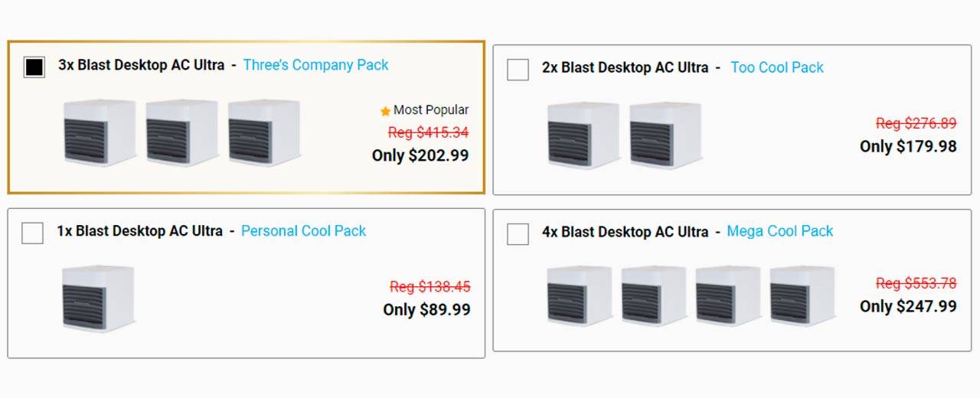
Task: Check the 2x Blast Desktop AC Ultra checkbox
Action: coord(518,70)
